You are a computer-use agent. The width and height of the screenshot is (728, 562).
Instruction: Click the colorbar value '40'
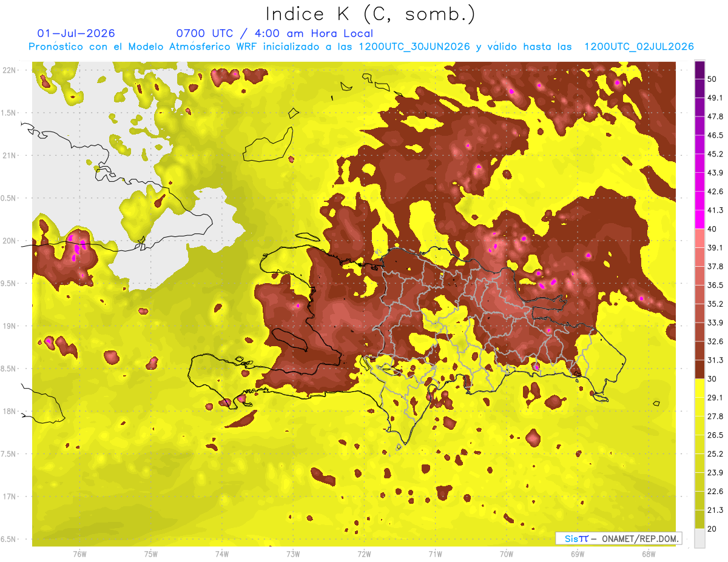coord(713,229)
